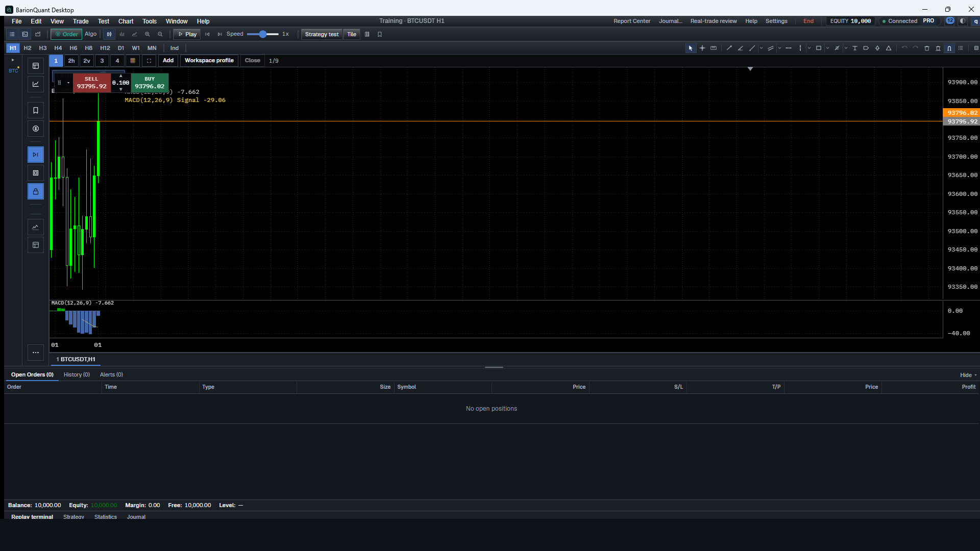Click the bookmark icon in left sidebar
Screen dimensions: 980x551
point(36,110)
